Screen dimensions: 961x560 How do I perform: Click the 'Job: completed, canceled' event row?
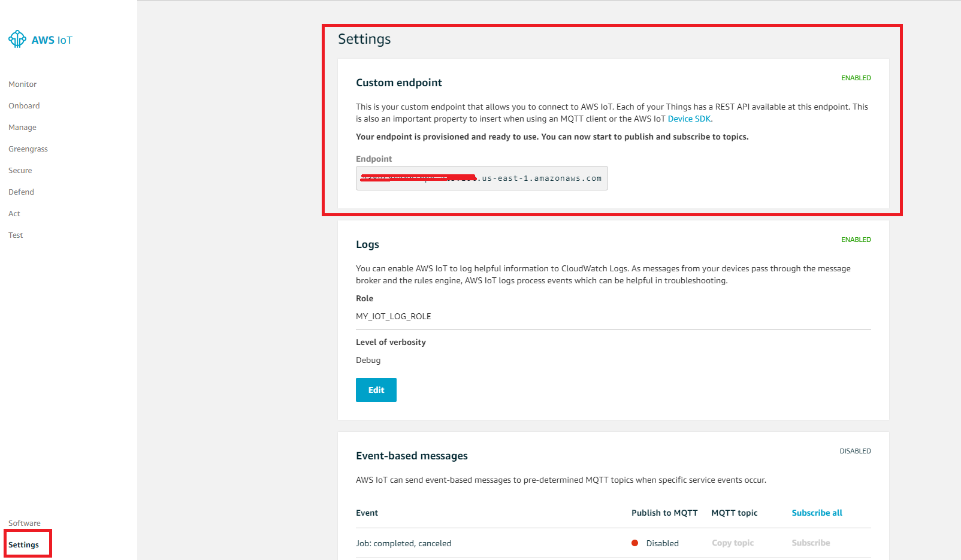(x=614, y=543)
